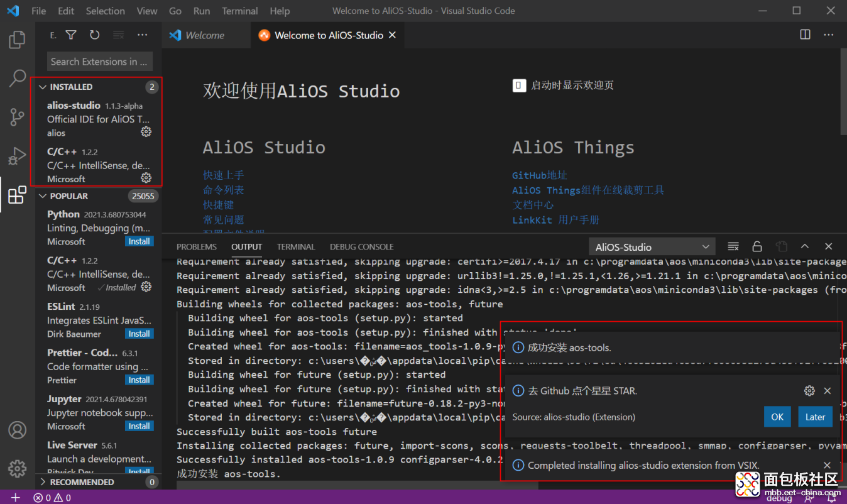Viewport: 847px width, 504px height.
Task: Open extensions Views and More Actions menu
Action: coord(143,35)
